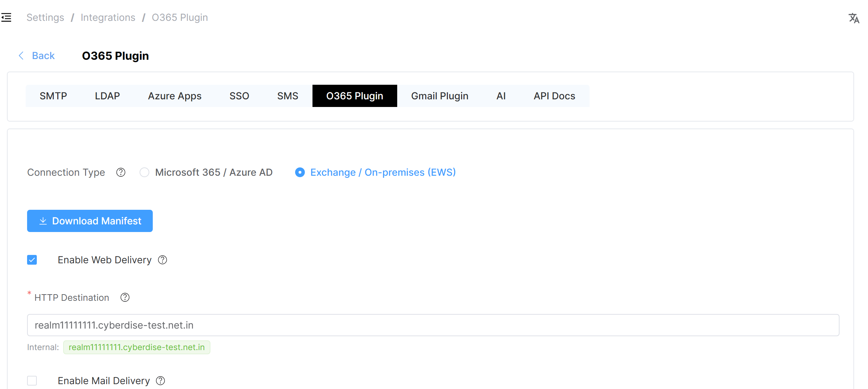Open the language translation icon
868x389 pixels.
(x=854, y=18)
